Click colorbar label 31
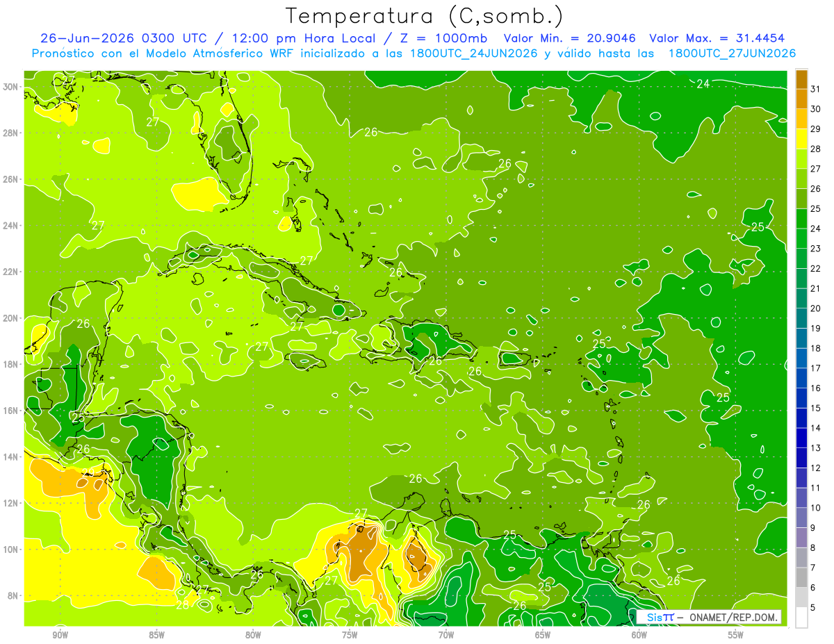834x644 pixels. (816, 89)
